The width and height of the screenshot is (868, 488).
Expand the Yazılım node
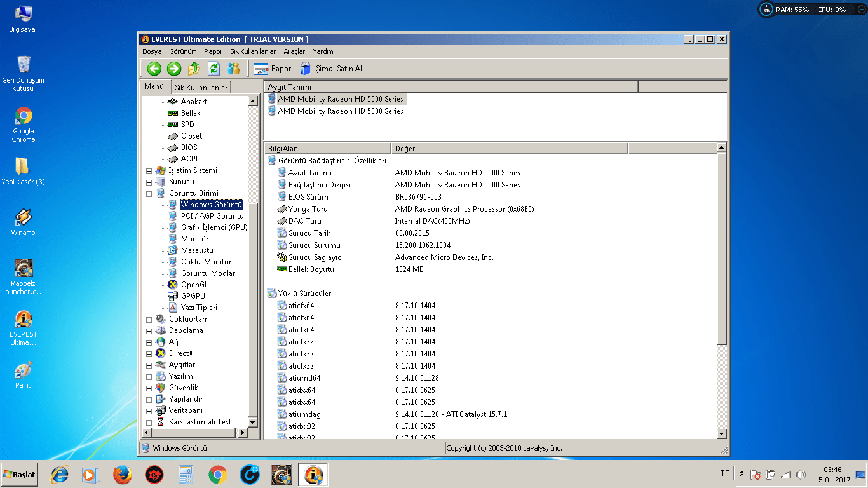click(149, 376)
